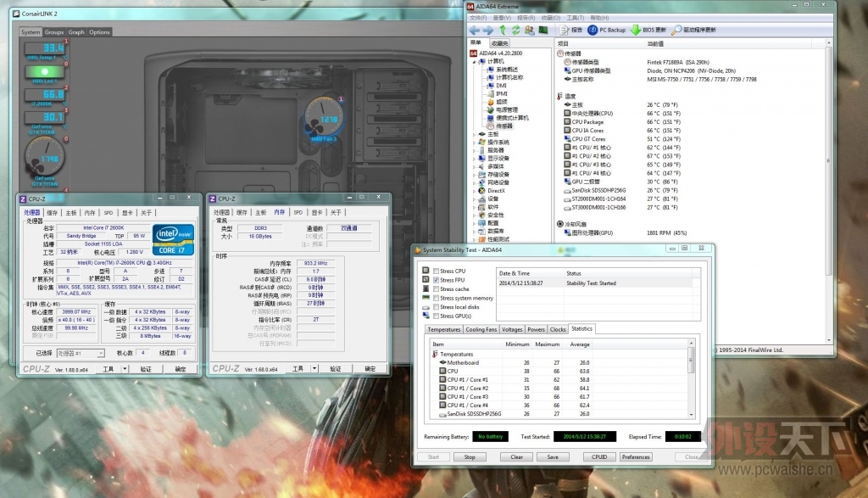Uncheck the Stress FPU checkbox
Screen dimensions: 868x498
437,280
